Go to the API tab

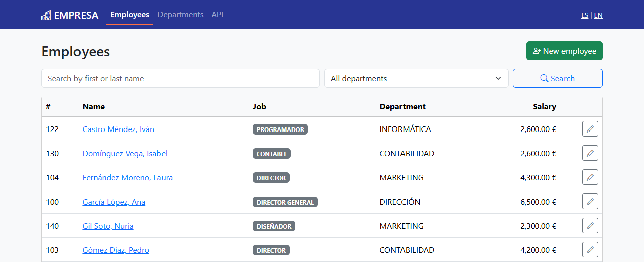(217, 15)
